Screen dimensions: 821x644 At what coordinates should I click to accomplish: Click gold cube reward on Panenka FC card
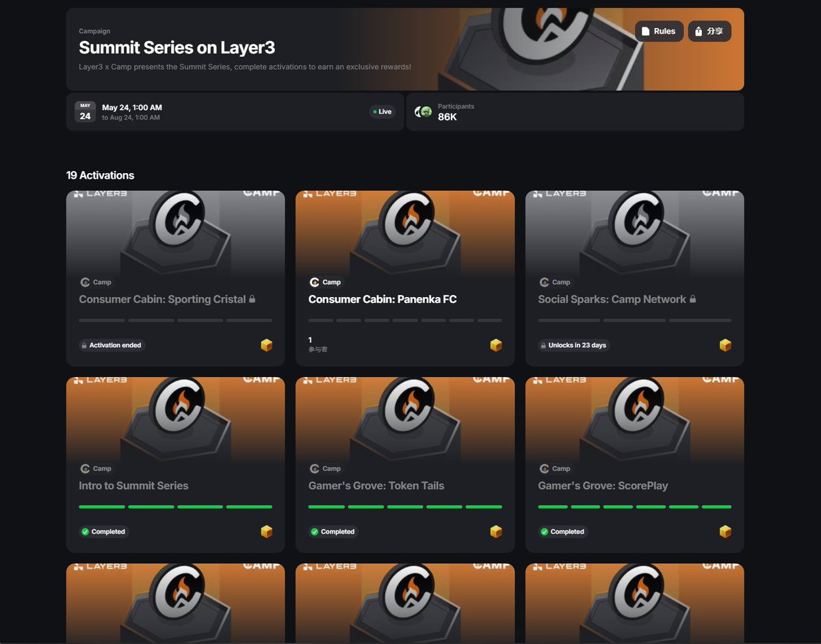[496, 346]
